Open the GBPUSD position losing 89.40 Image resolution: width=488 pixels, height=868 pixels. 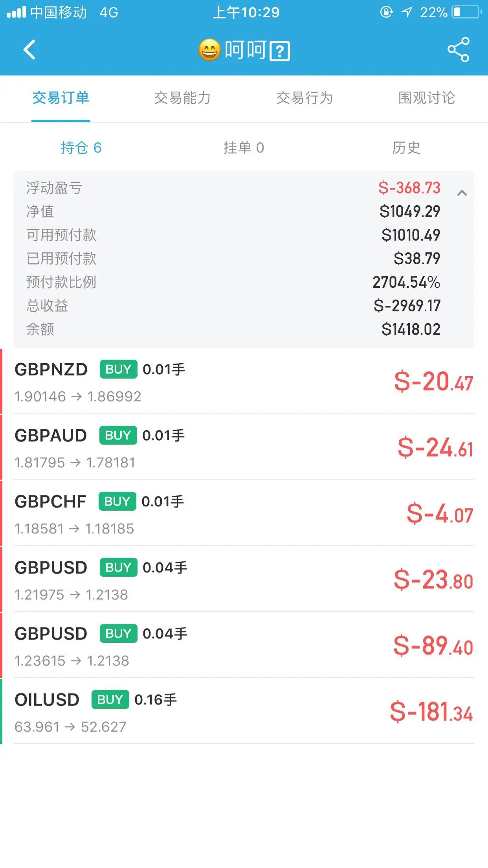pos(244,646)
